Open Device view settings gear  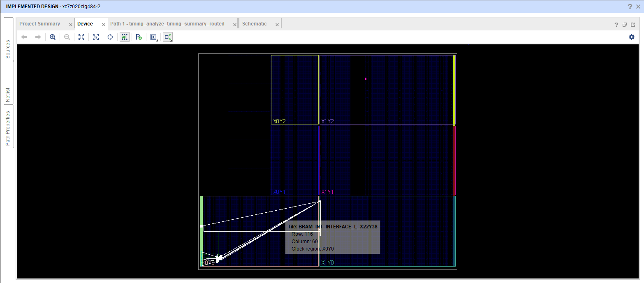[x=632, y=37]
